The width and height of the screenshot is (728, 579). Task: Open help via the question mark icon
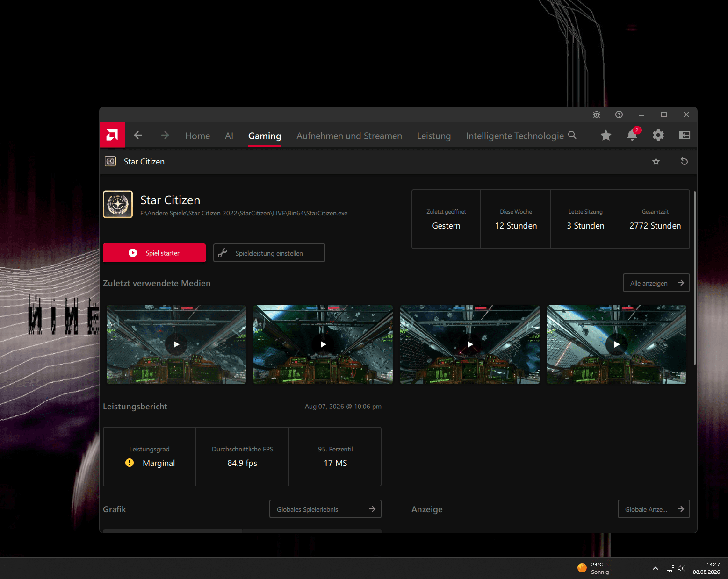(x=619, y=114)
